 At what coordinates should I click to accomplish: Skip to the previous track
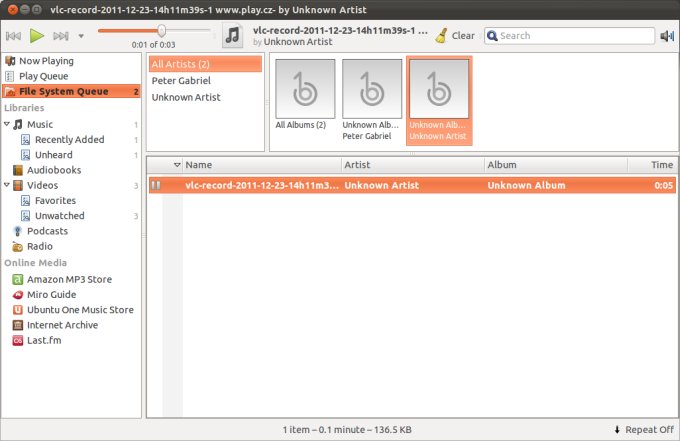coord(14,36)
